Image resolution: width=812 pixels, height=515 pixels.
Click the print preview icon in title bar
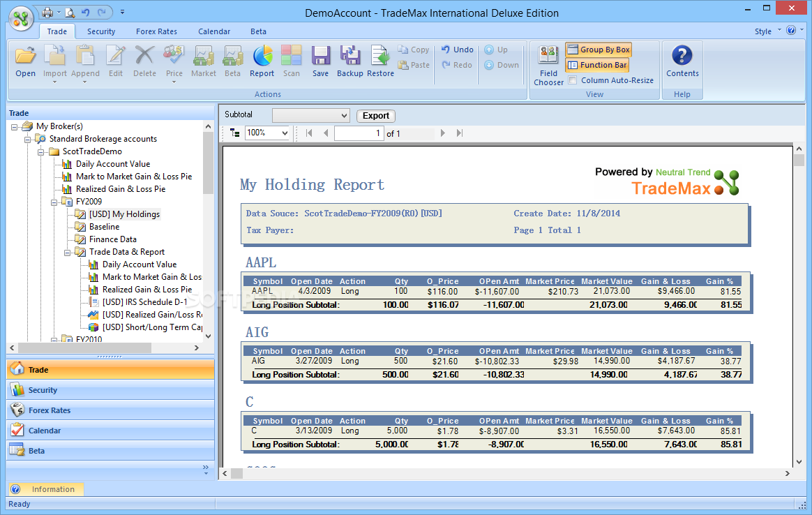coord(69,12)
